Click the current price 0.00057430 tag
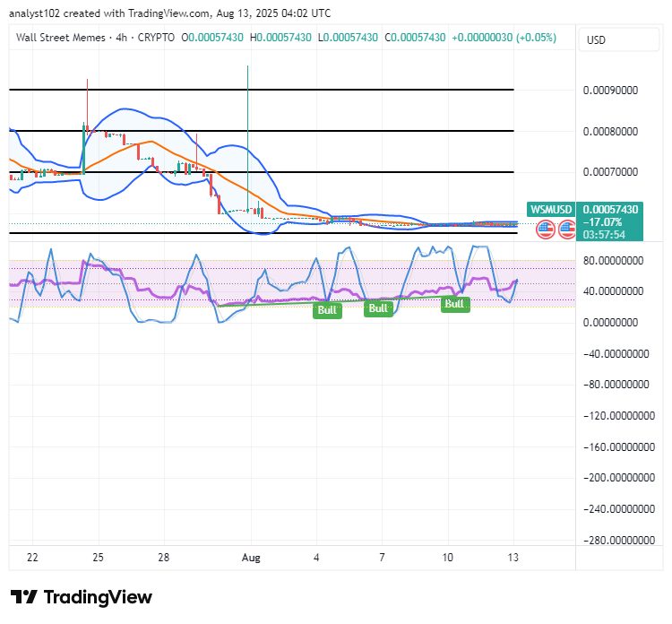 tap(610, 209)
